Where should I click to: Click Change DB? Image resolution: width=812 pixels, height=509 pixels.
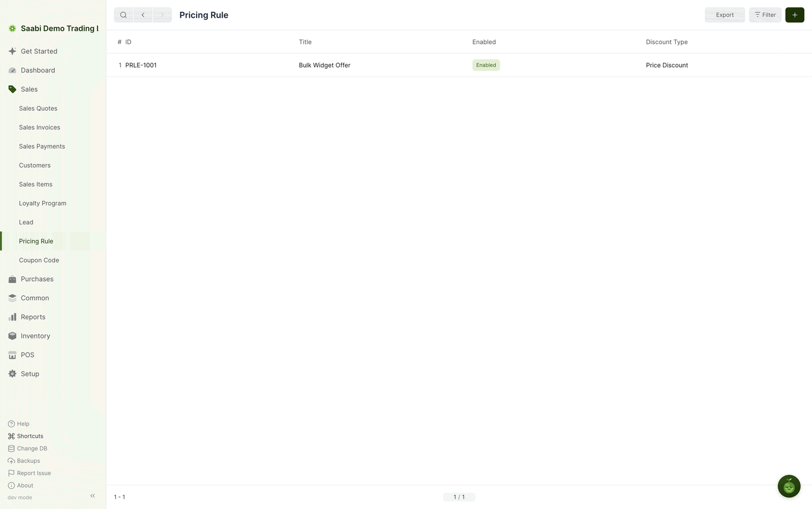pos(27,448)
